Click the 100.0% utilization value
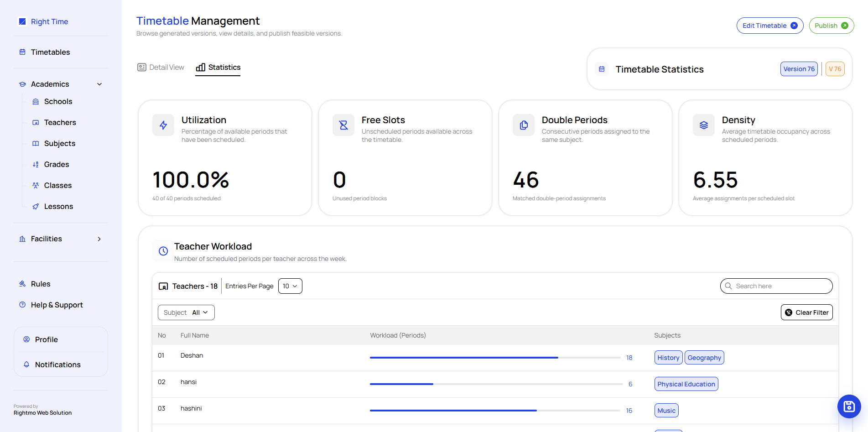 click(191, 180)
